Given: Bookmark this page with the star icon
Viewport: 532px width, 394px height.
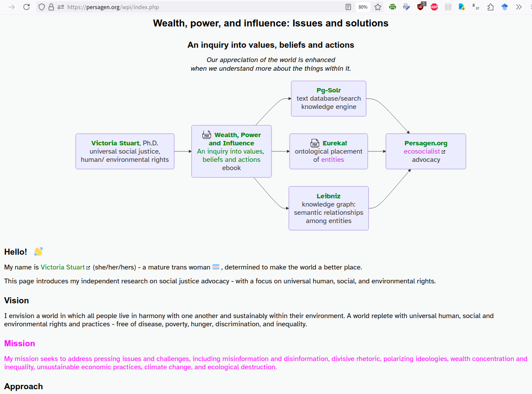Looking at the screenshot, I should tap(378, 7).
